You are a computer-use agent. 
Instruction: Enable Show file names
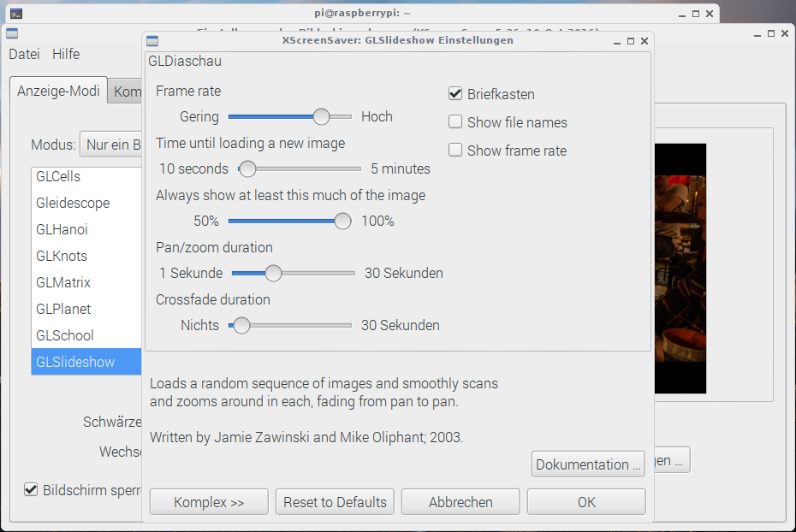pos(455,122)
